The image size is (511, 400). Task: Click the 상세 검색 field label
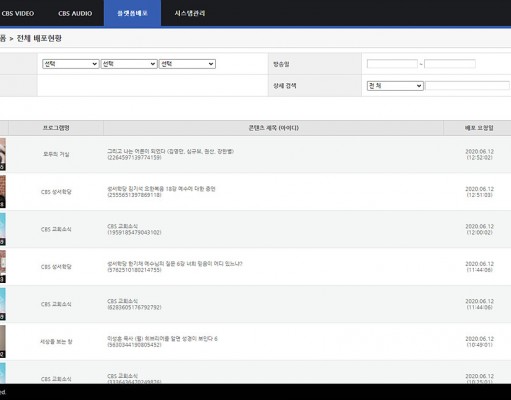[x=285, y=86]
